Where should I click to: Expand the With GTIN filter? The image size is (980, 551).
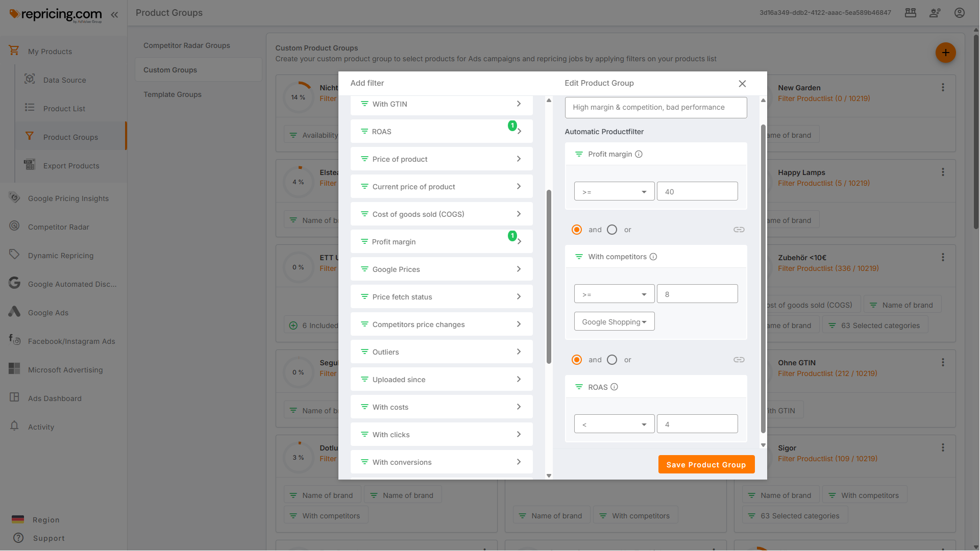(x=442, y=104)
